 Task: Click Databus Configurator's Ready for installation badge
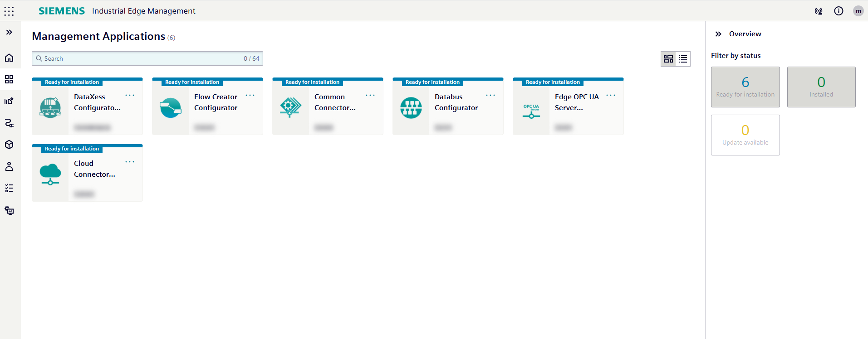pyautogui.click(x=432, y=82)
